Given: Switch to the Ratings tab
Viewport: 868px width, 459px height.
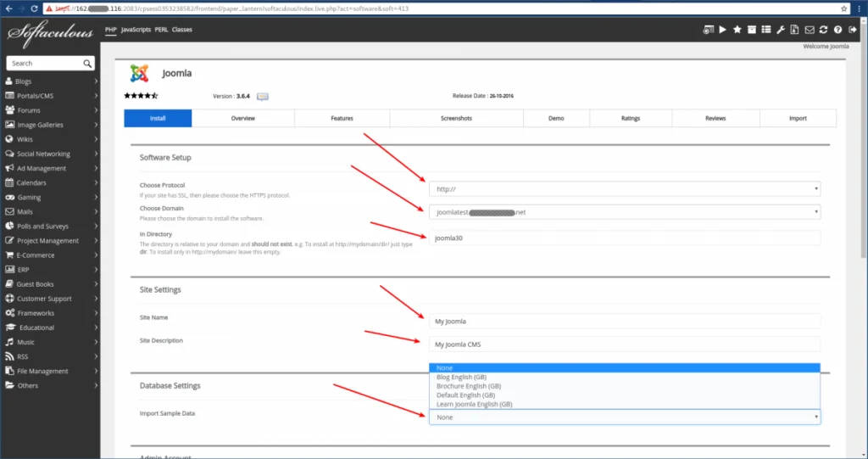Looking at the screenshot, I should pyautogui.click(x=631, y=118).
